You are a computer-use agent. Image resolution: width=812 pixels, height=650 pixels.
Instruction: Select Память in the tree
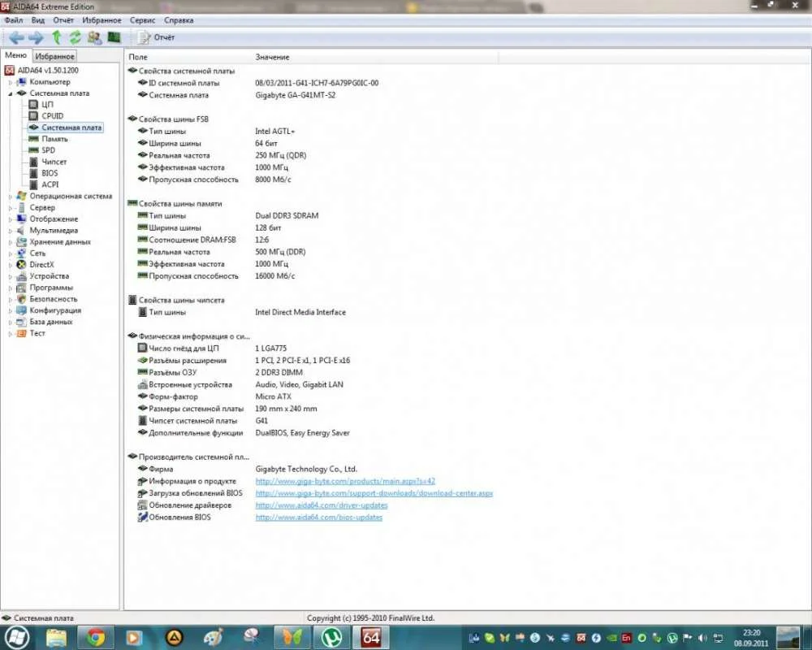click(x=54, y=139)
